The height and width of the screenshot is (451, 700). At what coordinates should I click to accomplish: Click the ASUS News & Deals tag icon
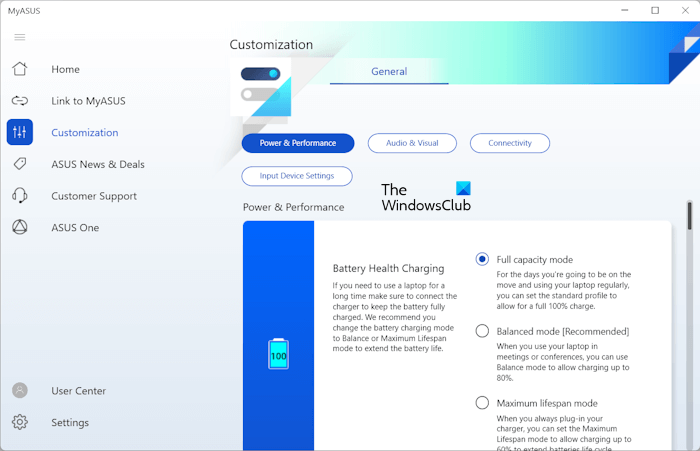coord(20,164)
